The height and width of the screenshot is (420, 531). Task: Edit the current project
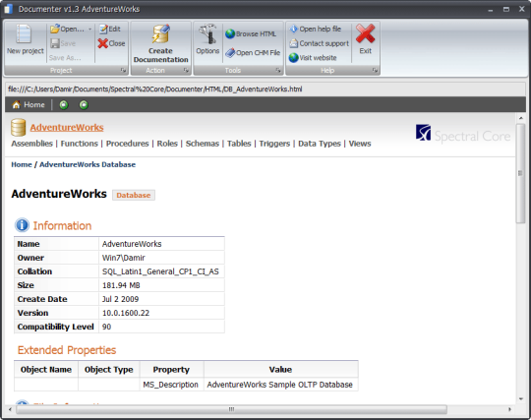pyautogui.click(x=110, y=30)
